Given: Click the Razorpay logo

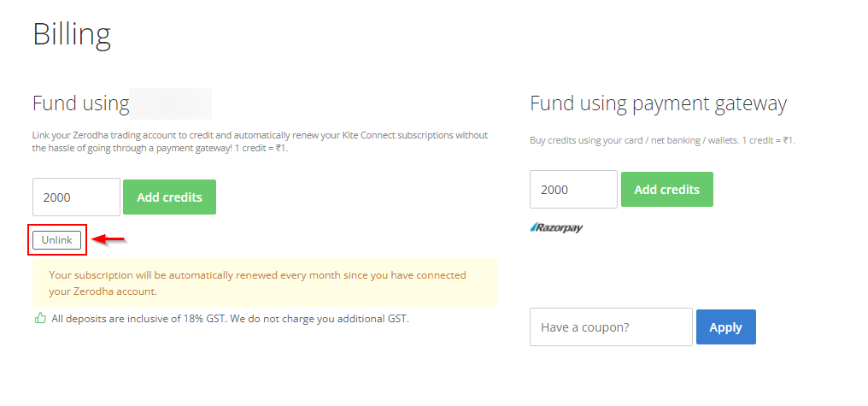Looking at the screenshot, I should [x=556, y=227].
